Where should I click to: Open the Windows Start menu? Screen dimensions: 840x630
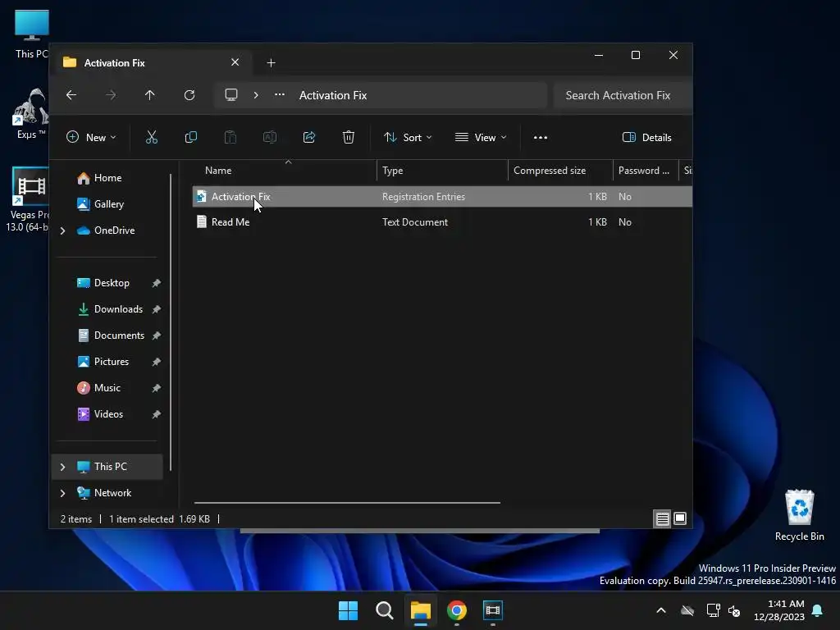[x=348, y=610]
